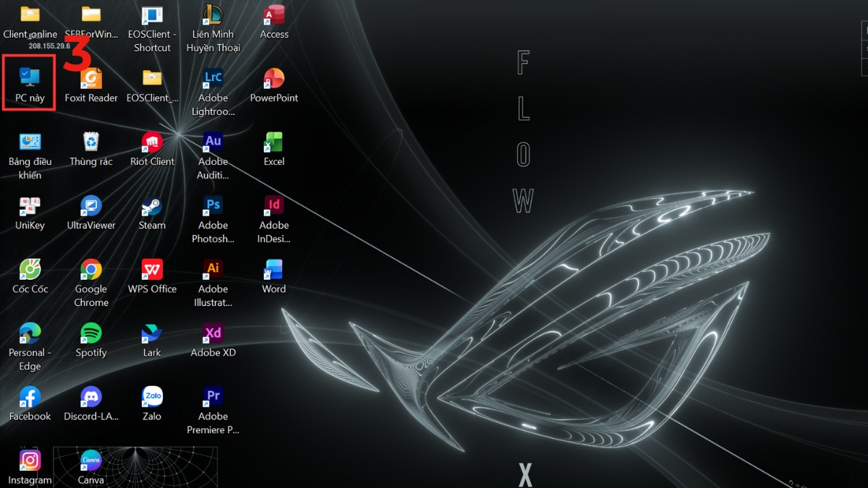This screenshot has height=488, width=868.
Task: Select the Steam icon
Action: [152, 205]
